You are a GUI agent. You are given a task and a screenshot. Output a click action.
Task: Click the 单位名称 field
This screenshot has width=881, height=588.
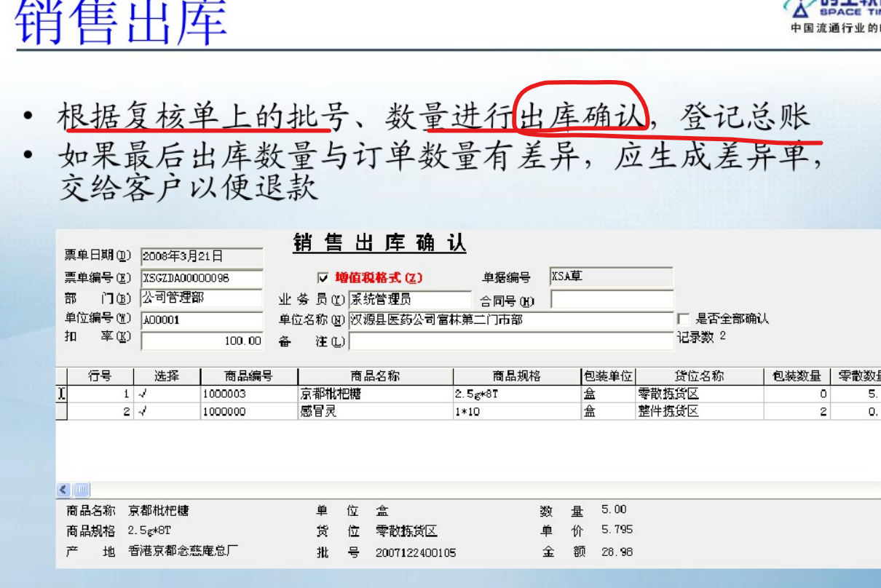point(511,320)
